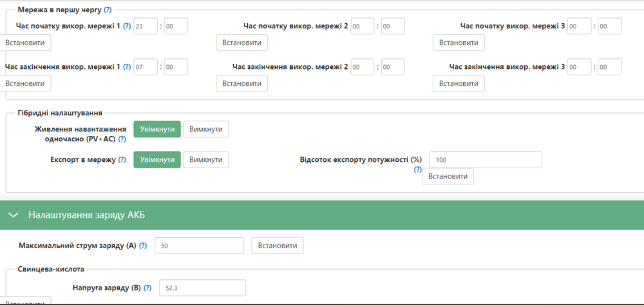Open help tooltip next to 'Мережа в першу чергу'

(108, 10)
